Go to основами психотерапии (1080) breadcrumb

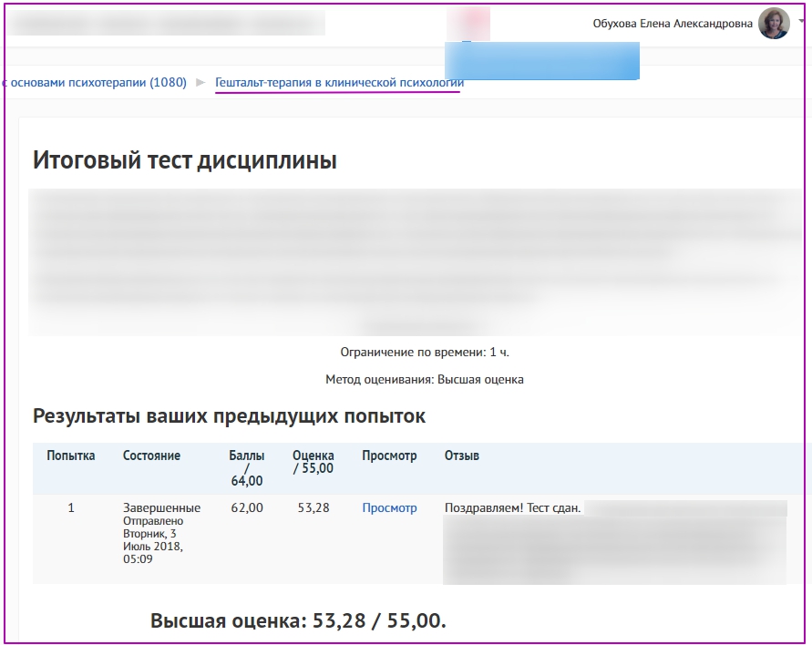click(x=94, y=83)
